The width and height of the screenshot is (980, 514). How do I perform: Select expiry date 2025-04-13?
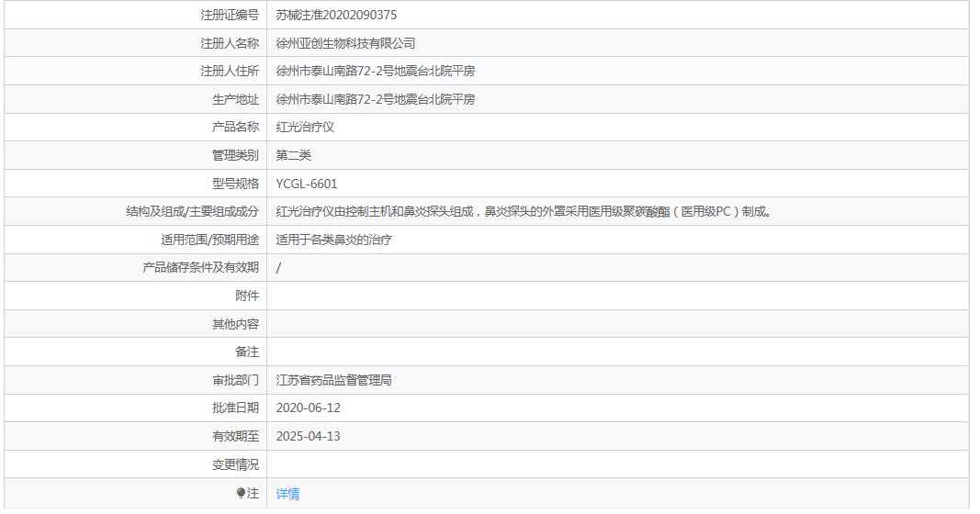click(308, 436)
